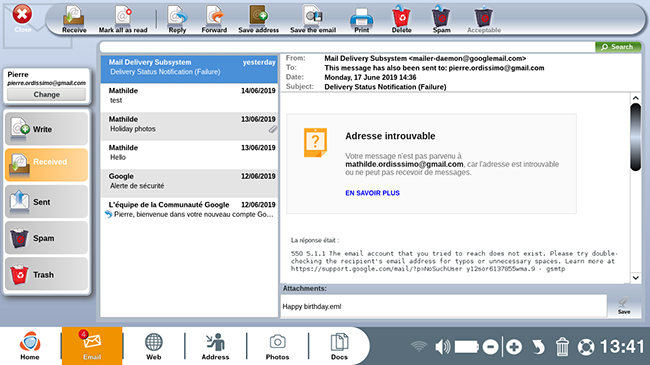Click the Receive mail icon

click(74, 19)
